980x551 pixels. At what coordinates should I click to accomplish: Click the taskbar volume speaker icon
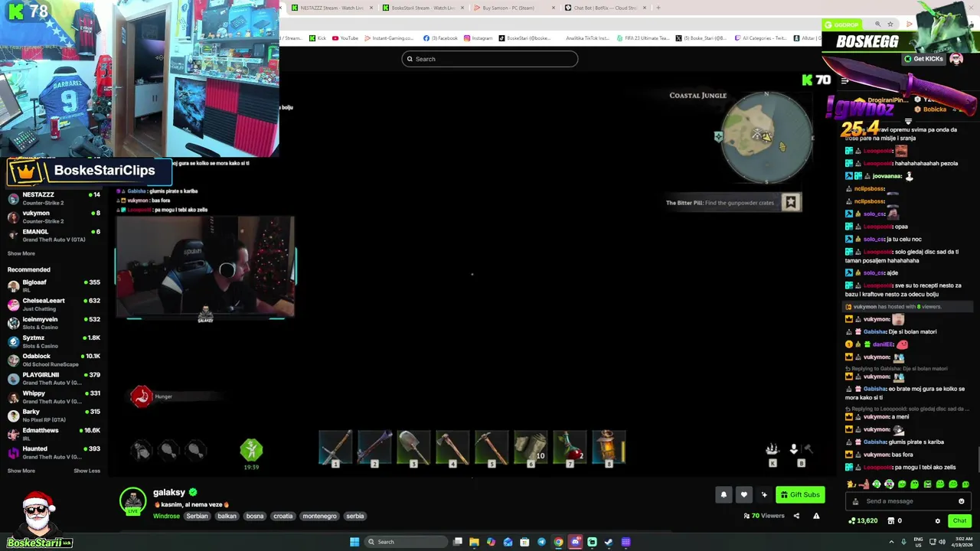[x=942, y=542]
